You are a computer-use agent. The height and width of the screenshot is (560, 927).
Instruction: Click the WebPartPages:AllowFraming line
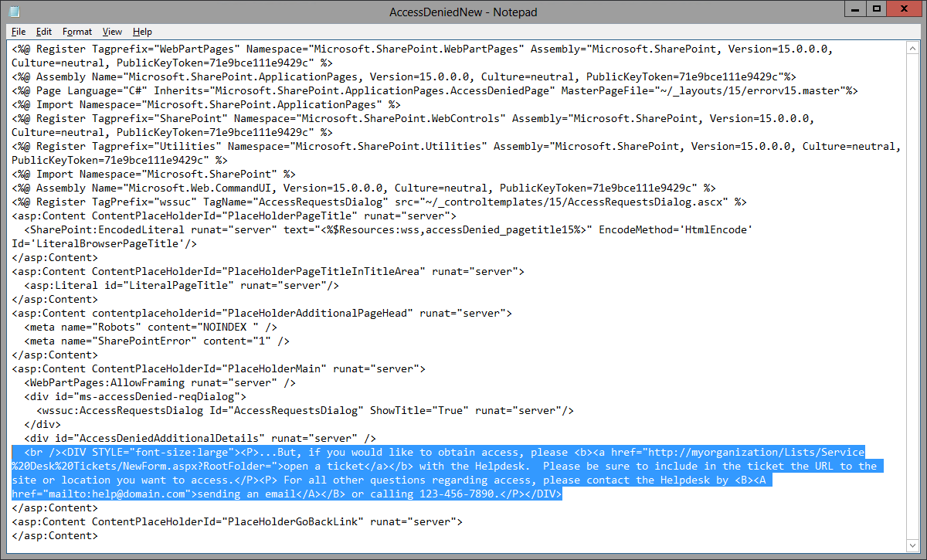click(160, 382)
